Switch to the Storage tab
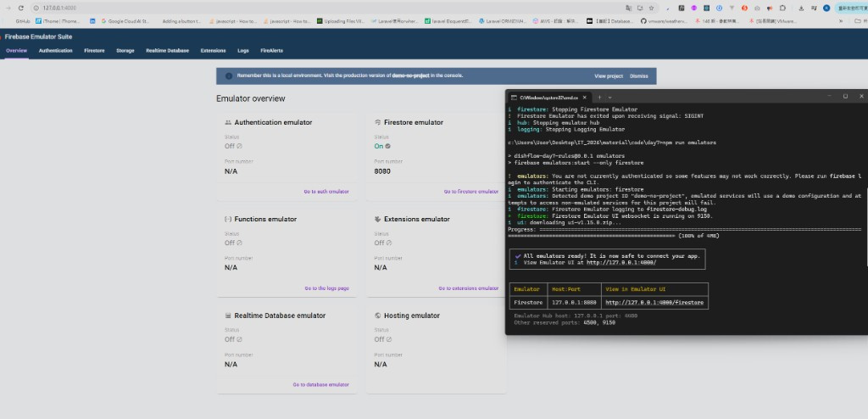Image resolution: width=868 pixels, height=419 pixels. point(125,50)
